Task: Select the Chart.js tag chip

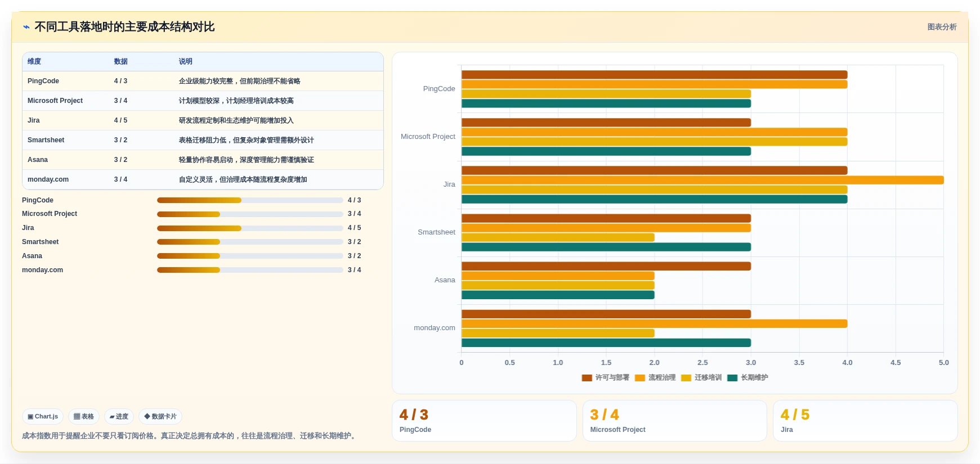Action: coord(43,417)
